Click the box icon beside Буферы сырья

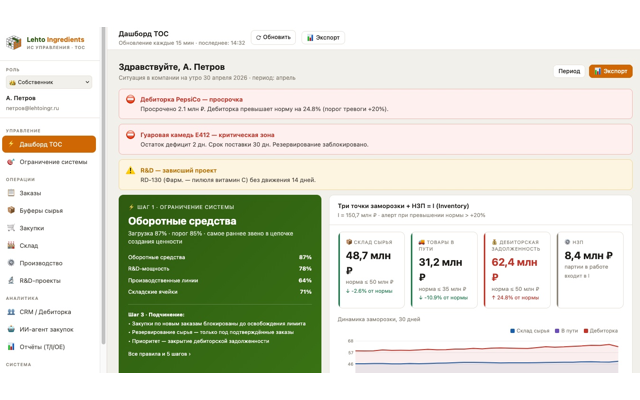point(11,210)
